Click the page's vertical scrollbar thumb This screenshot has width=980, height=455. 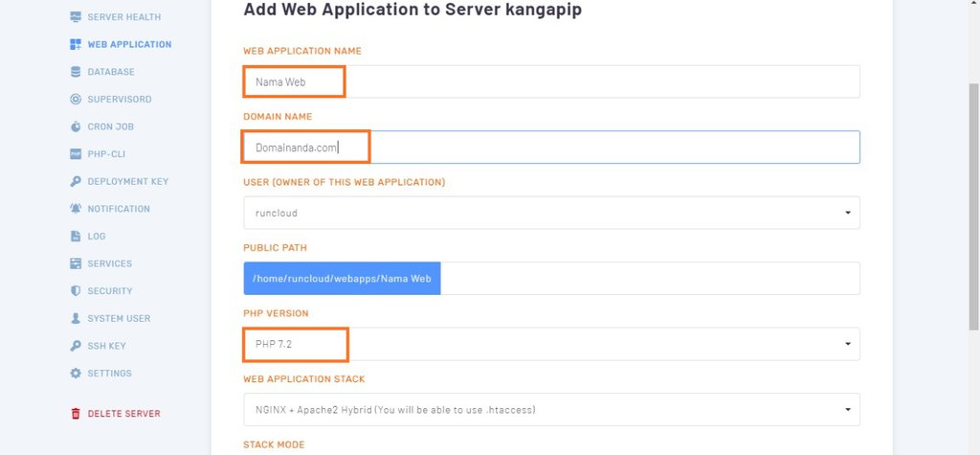[973, 207]
